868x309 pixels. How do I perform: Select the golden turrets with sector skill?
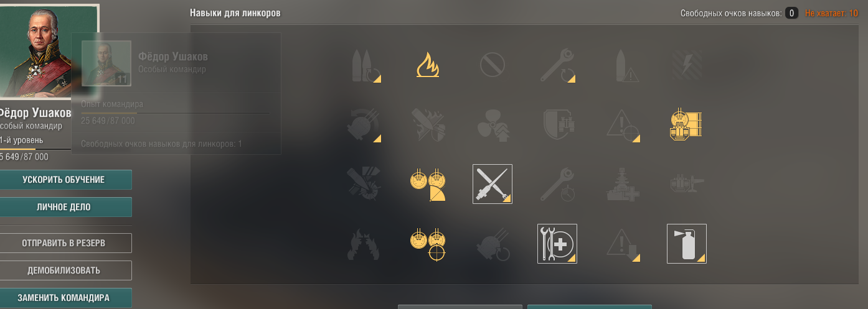click(x=428, y=185)
